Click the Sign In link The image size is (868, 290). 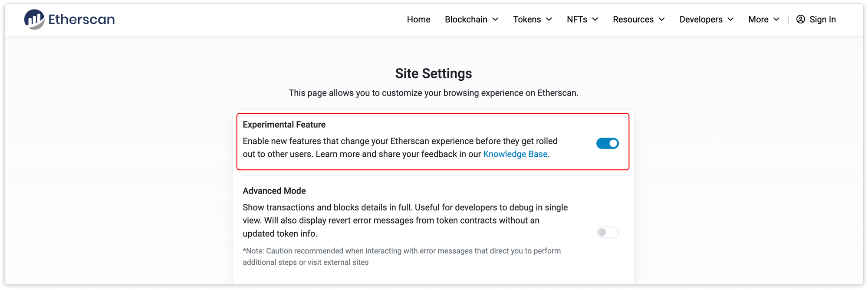point(822,20)
